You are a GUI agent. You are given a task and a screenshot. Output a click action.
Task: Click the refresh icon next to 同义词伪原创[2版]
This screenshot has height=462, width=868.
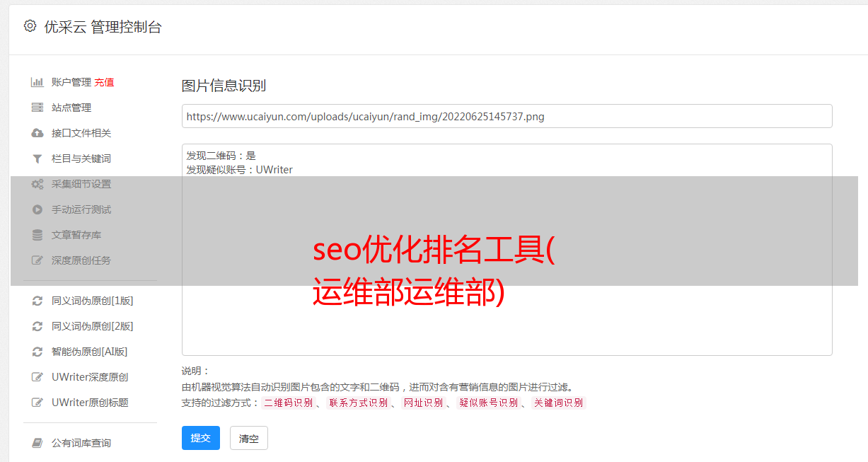click(x=37, y=326)
